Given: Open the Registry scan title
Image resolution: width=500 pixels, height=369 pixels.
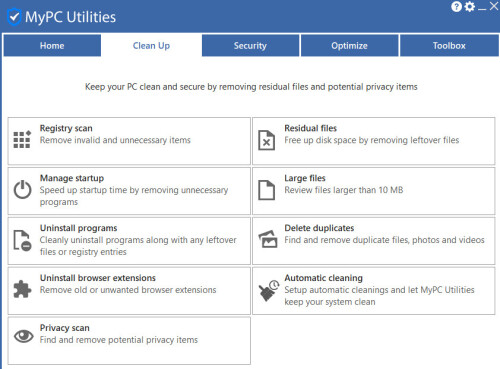Looking at the screenshot, I should [66, 128].
